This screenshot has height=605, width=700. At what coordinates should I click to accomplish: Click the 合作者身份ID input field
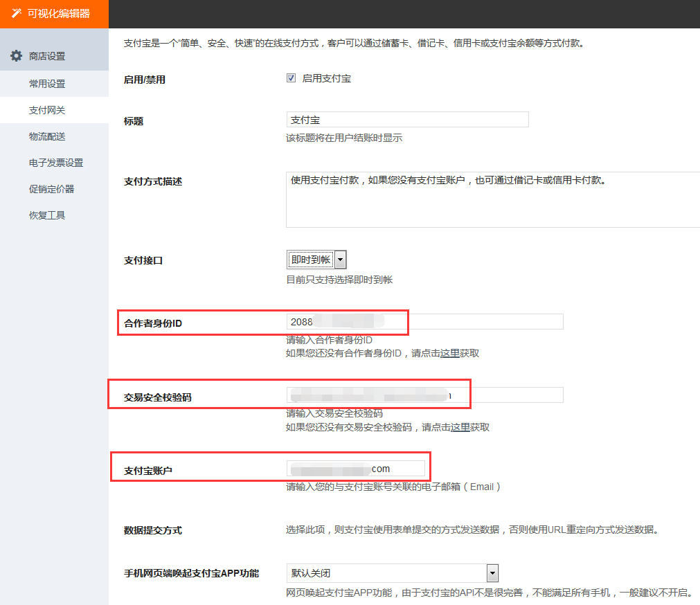click(424, 322)
